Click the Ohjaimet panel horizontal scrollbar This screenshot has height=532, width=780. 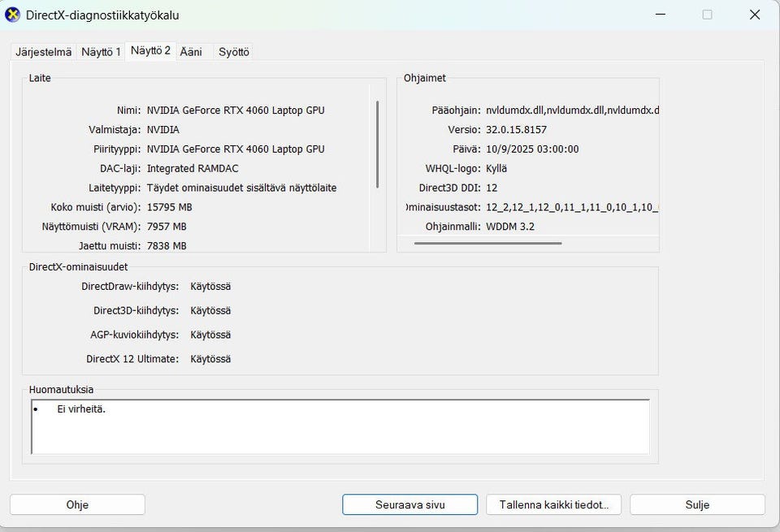487,243
